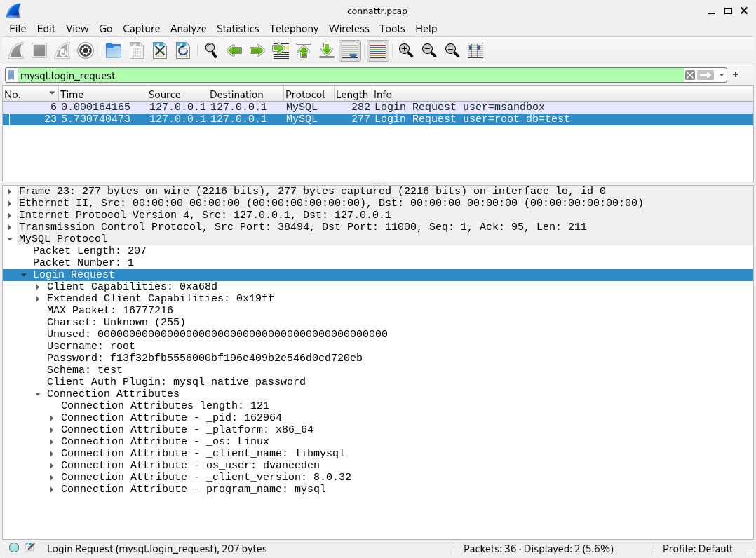Save this capture file icon
The width and height of the screenshot is (756, 558).
pyautogui.click(x=137, y=50)
